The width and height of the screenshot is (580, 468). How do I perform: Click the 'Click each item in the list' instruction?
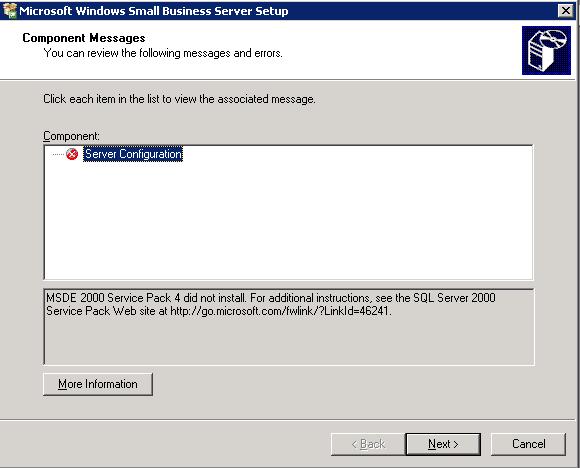(x=179, y=99)
